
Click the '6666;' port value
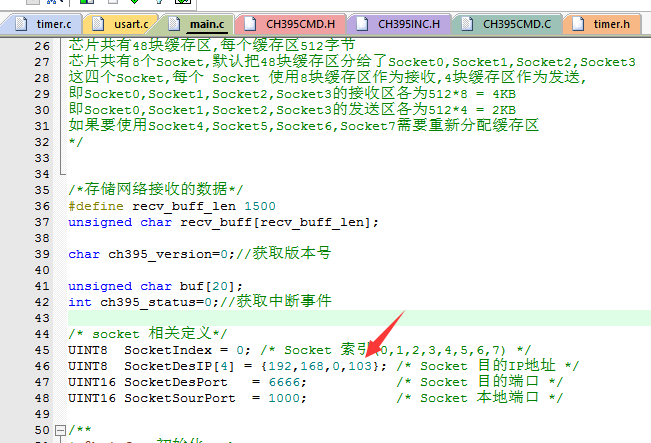[x=287, y=382]
